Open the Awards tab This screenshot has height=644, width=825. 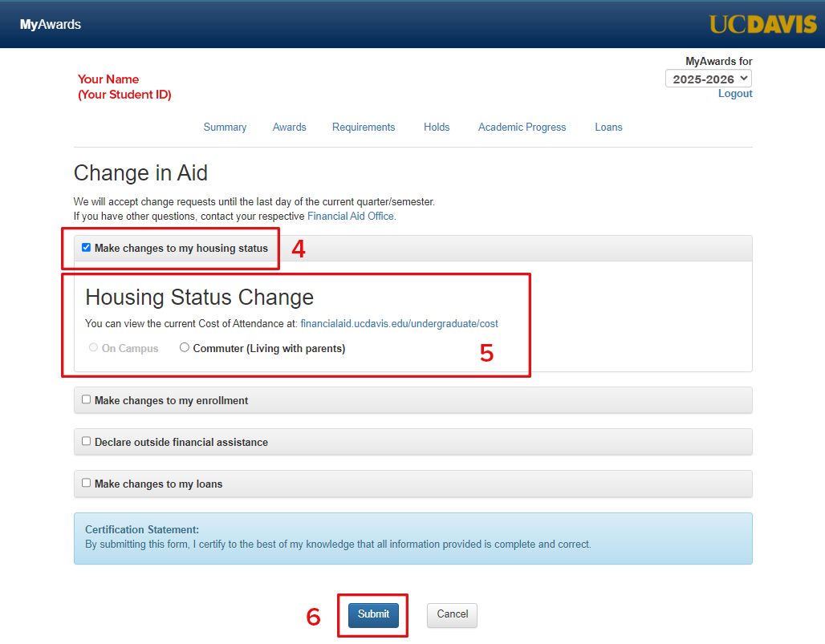pos(290,128)
